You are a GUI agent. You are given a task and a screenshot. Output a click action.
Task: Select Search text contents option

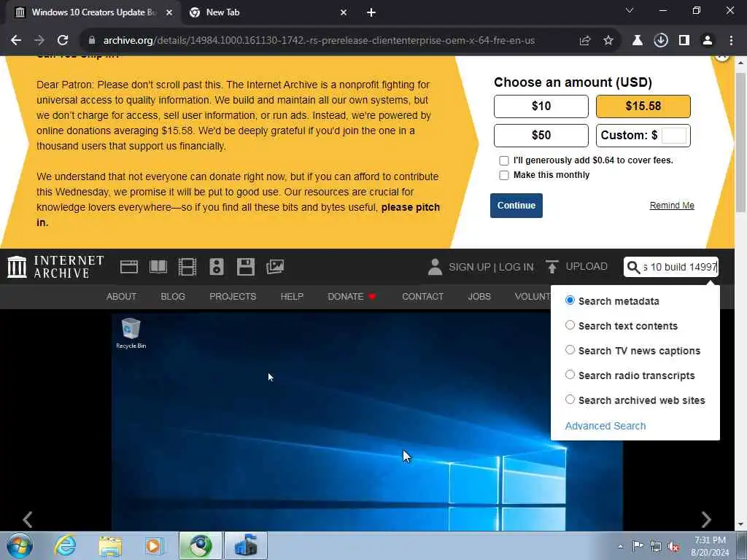pos(570,325)
